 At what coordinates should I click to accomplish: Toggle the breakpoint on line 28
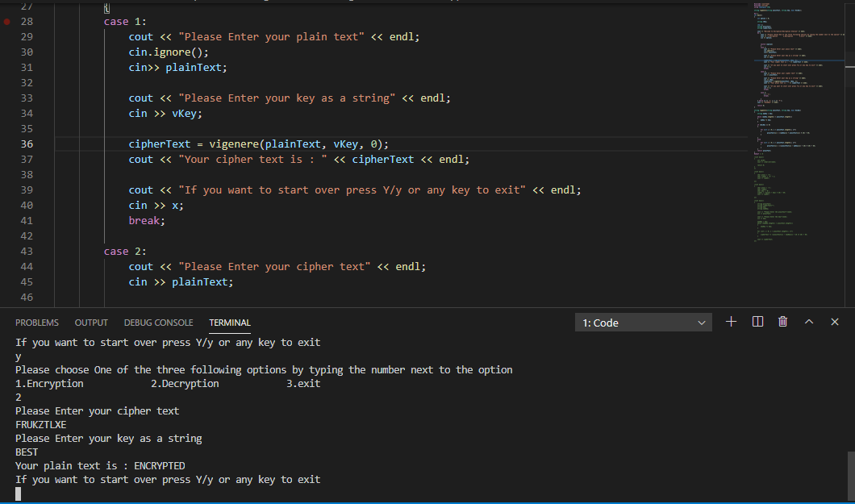pos(7,22)
